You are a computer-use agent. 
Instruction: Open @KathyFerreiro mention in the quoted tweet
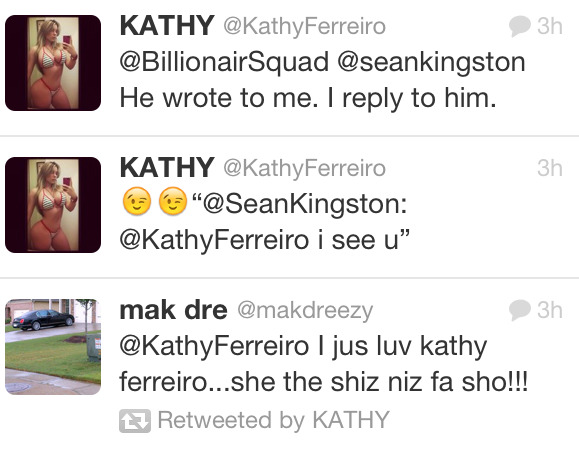tap(214, 240)
